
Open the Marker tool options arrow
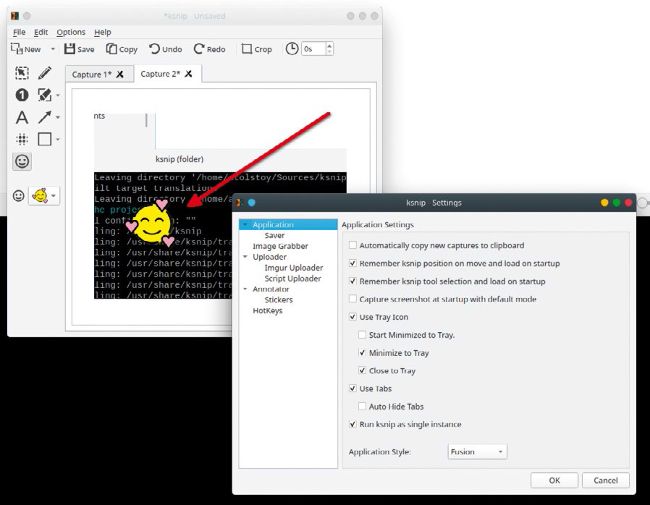(x=58, y=95)
